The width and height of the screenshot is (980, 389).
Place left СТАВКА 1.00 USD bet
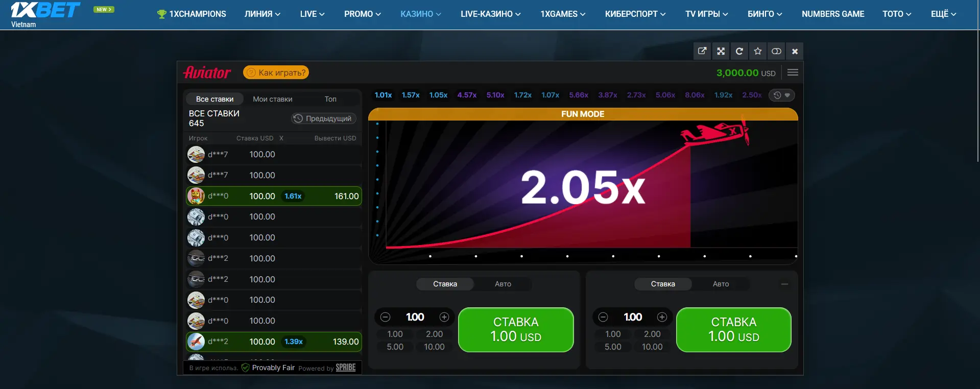coord(516,330)
